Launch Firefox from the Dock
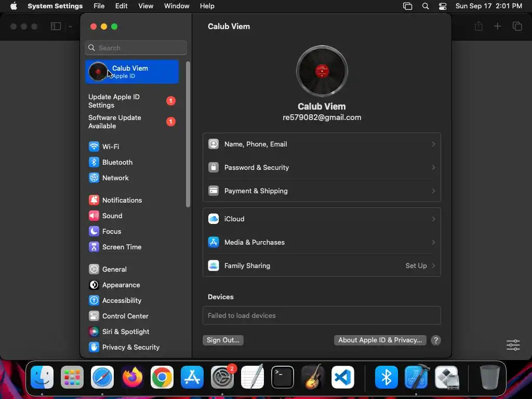 132,377
